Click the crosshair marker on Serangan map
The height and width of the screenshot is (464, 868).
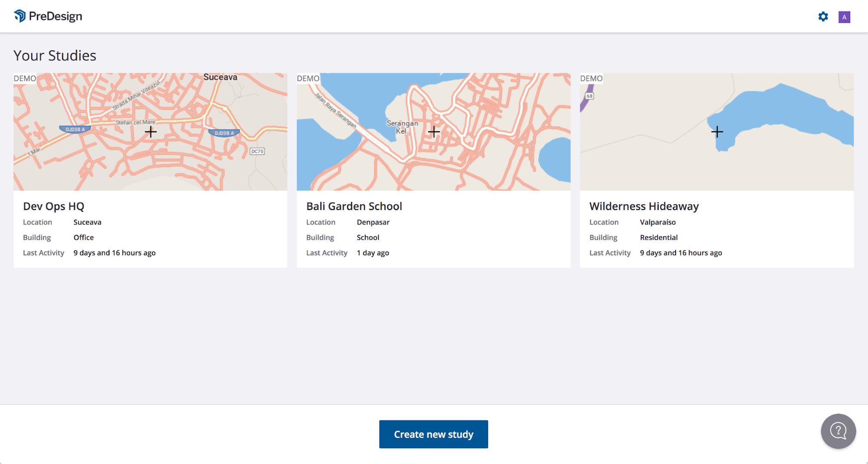pyautogui.click(x=434, y=132)
